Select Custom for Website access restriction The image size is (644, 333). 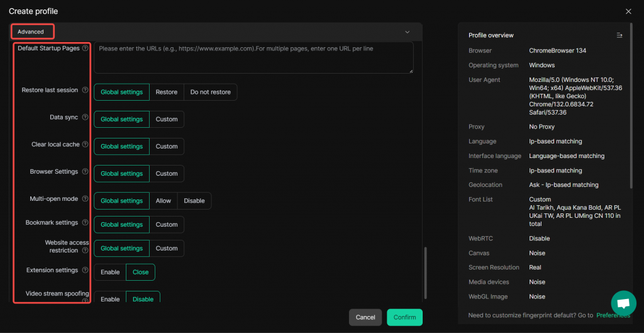(167, 249)
